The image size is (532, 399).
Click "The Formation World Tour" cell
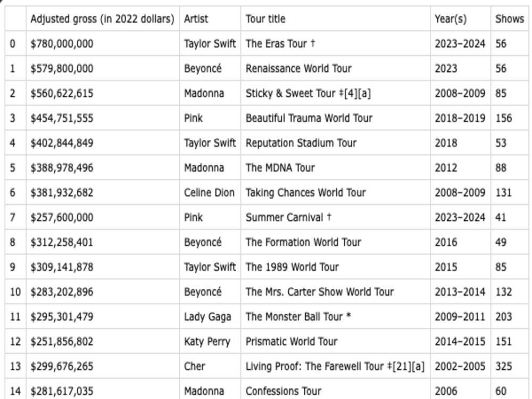click(x=336, y=242)
